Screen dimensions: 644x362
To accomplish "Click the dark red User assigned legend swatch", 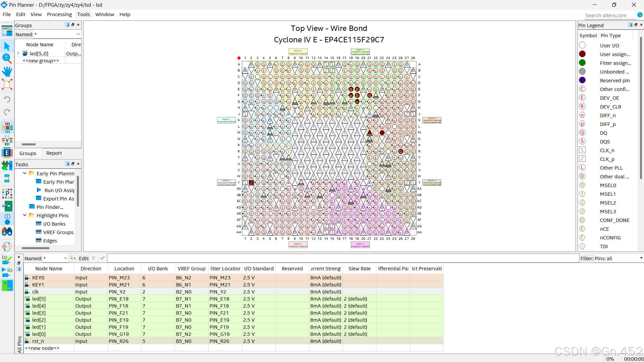I will [x=582, y=54].
